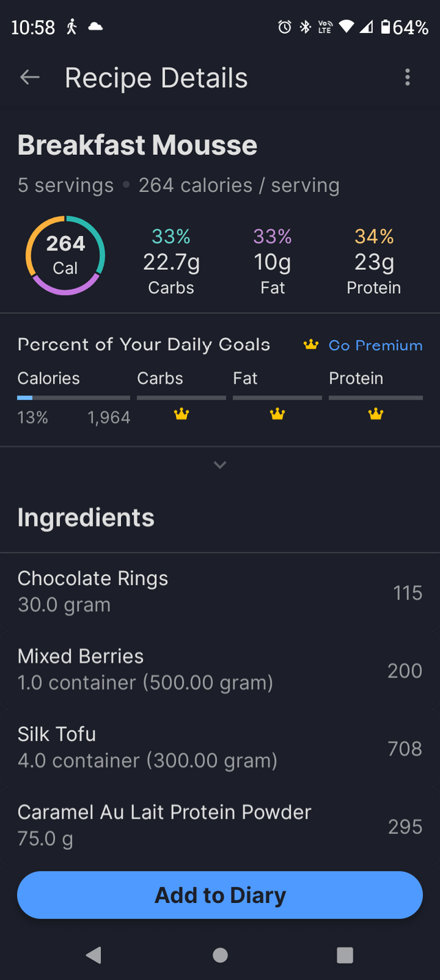
Task: Open the Silk Tofu ingredient
Action: point(220,747)
